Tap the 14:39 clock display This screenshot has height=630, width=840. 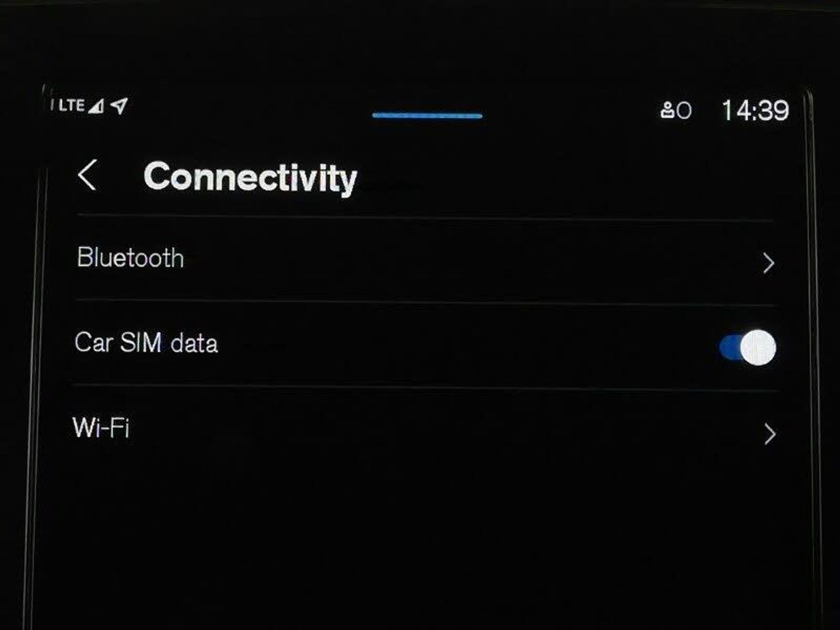[x=755, y=110]
